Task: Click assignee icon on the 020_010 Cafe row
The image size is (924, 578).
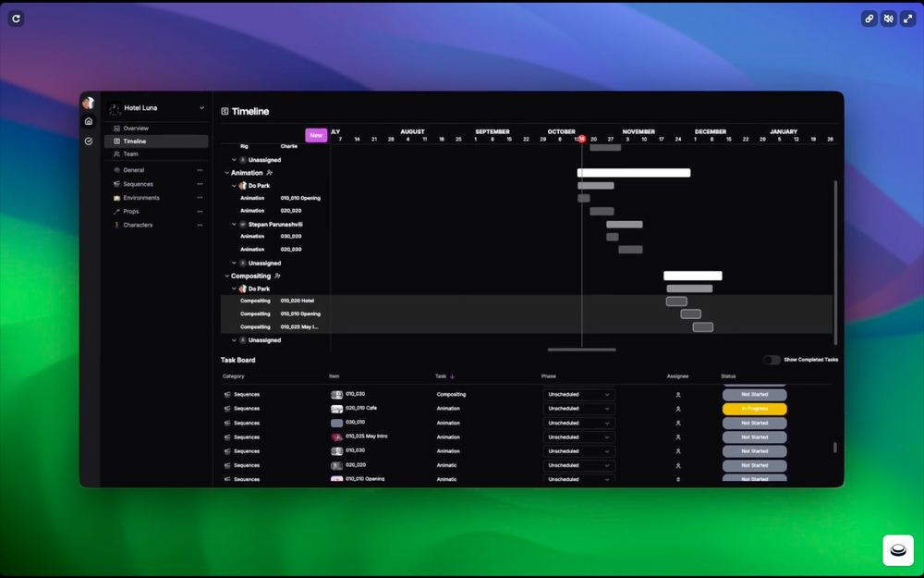Action: pos(678,409)
